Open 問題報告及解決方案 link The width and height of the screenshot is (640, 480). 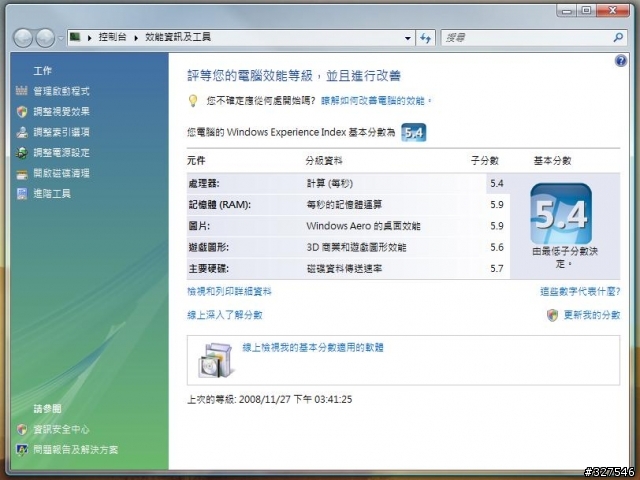[76, 450]
